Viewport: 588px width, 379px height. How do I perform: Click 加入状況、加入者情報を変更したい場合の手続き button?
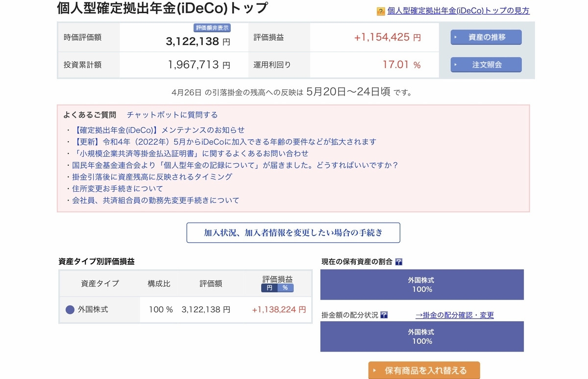(293, 233)
